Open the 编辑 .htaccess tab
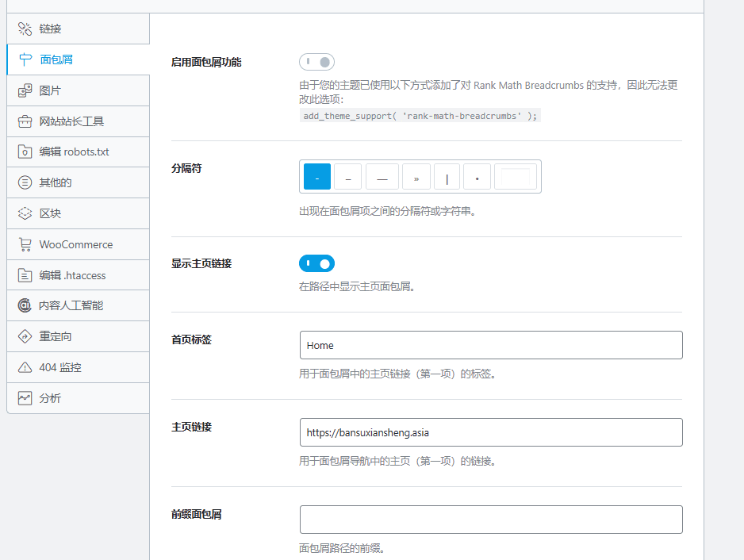744x560 pixels. 79,275
